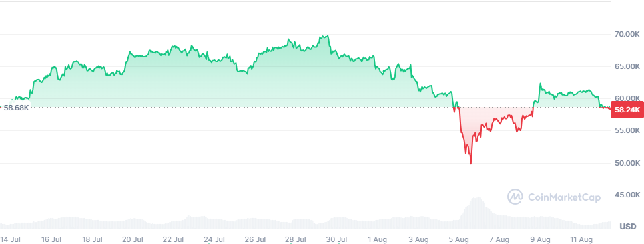Screen dimensions: 644x244
Task: Click the USD currency label
Action: click(627, 226)
